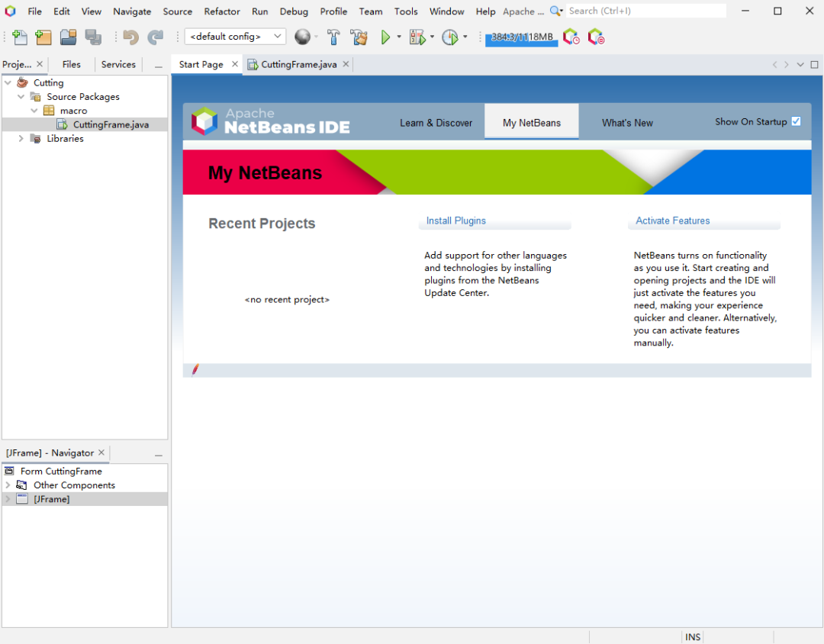Click the search magnifier icon
Image resolution: width=824 pixels, height=644 pixels.
pos(555,11)
